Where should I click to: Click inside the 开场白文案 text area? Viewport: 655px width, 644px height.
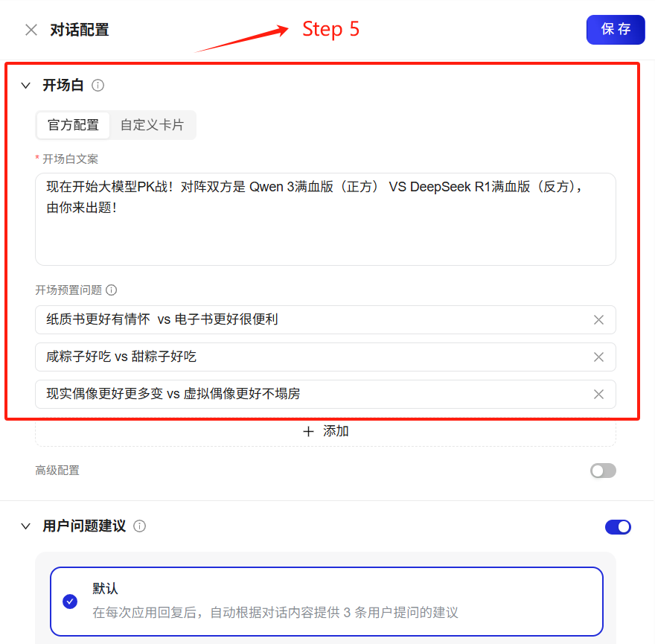pos(325,219)
